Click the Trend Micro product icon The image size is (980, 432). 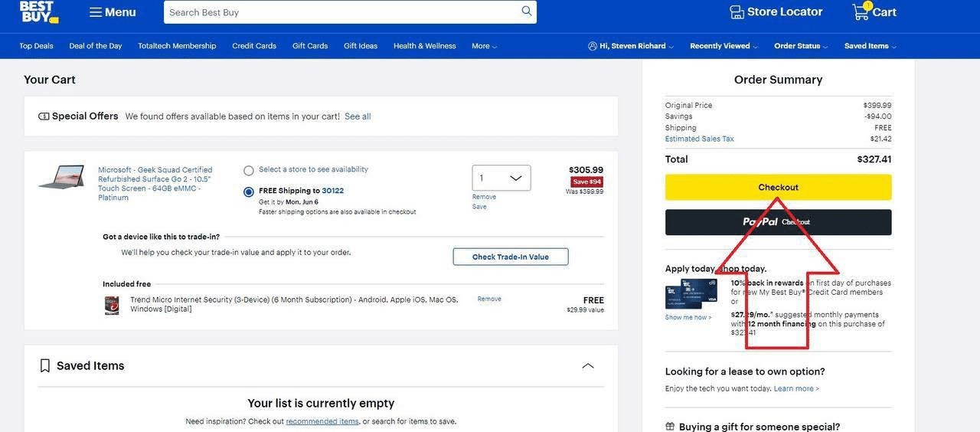(112, 305)
